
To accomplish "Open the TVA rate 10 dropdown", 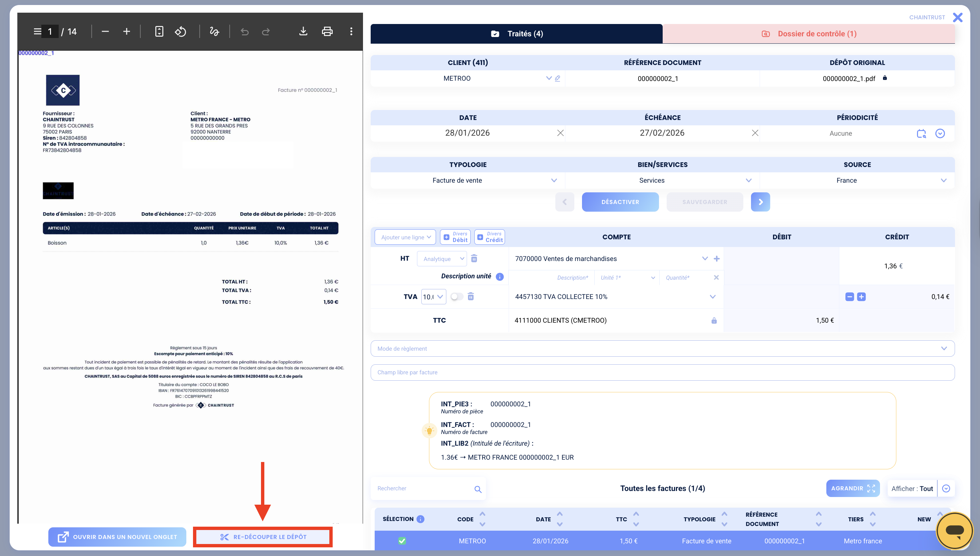I will 433,297.
